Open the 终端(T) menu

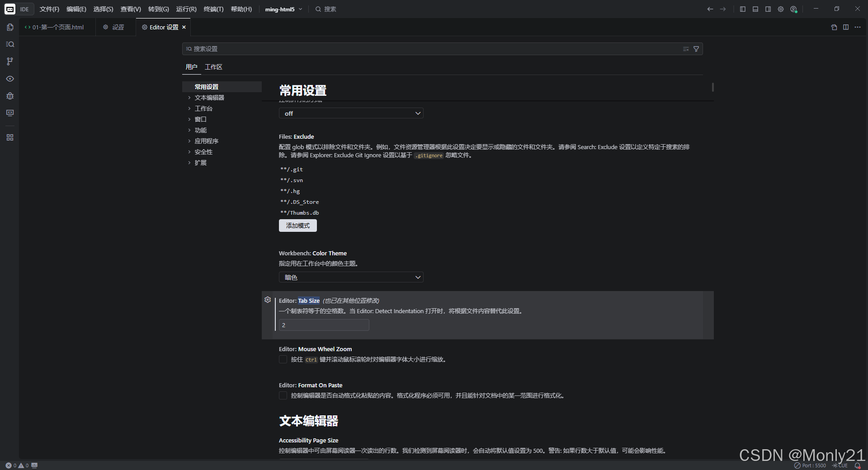pos(213,9)
